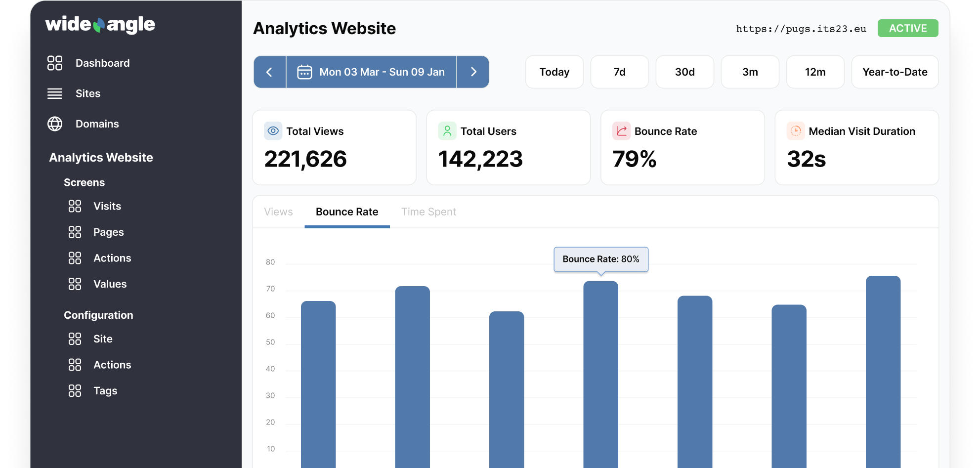Viewport: 980px width, 468px height.
Task: Select the Year-to-Date range button
Action: click(895, 72)
